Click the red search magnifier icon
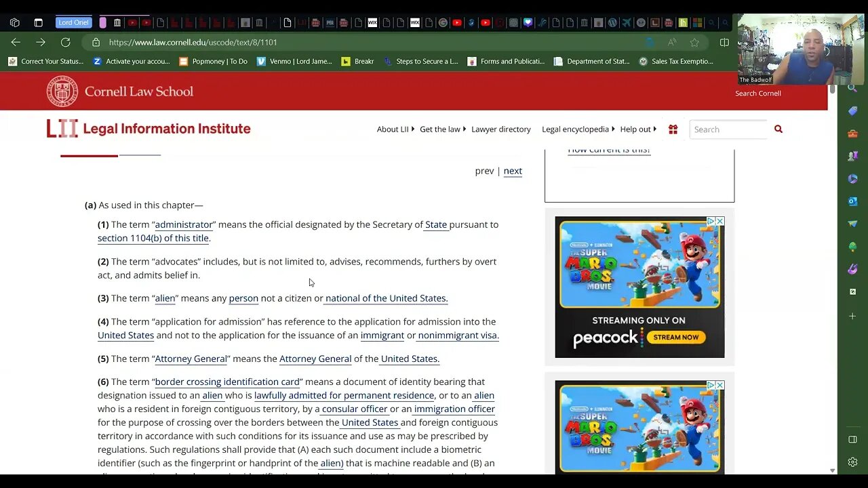 tap(778, 129)
